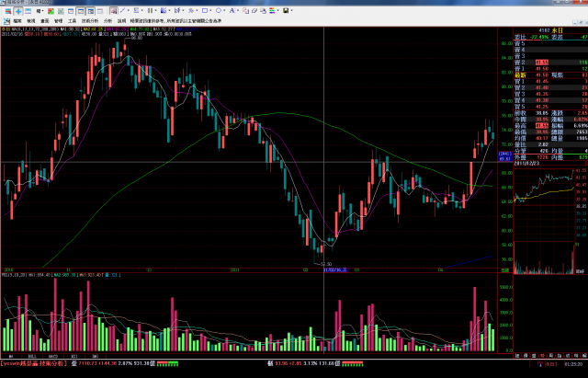This screenshot has height=378, width=588.
Task: Open dropdown arrow beside arrow-with-lines tool
Action: [183, 10]
